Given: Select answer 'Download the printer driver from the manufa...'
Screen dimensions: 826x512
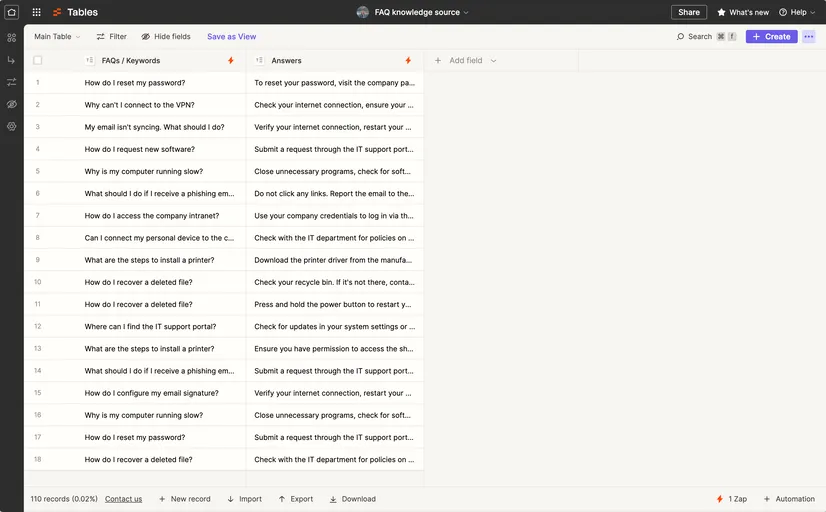Looking at the screenshot, I should (x=335, y=260).
